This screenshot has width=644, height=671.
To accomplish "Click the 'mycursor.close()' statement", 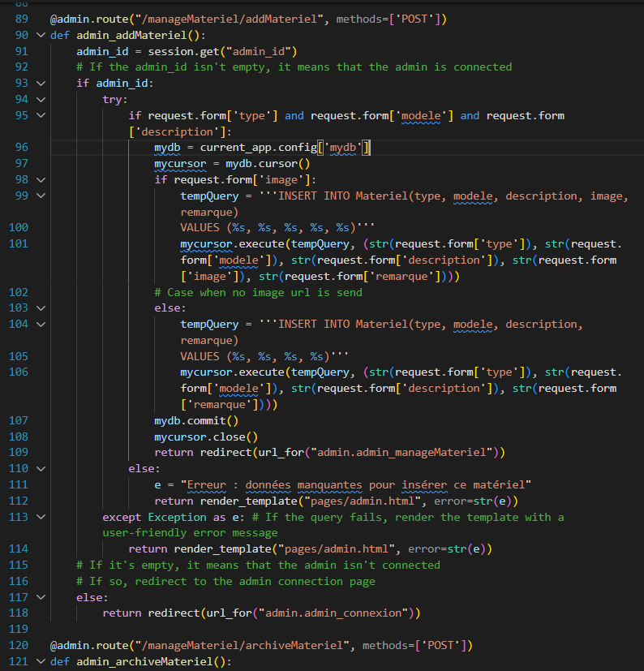I will click(206, 437).
